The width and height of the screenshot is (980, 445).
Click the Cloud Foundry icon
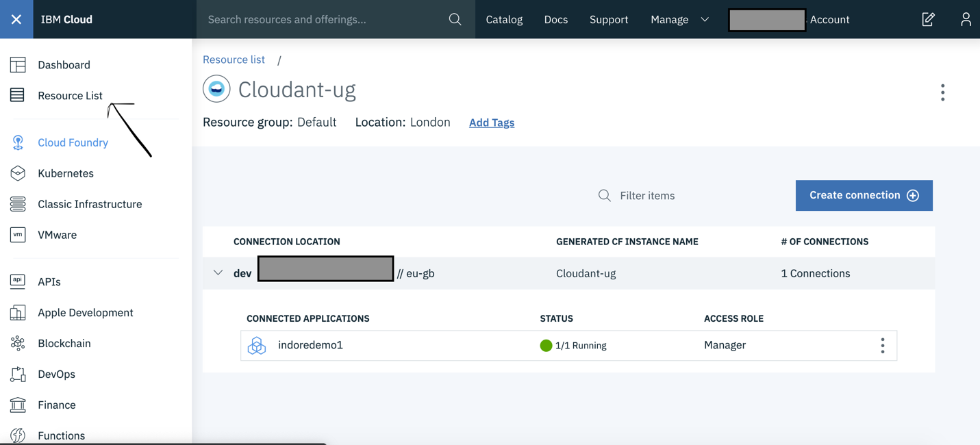(18, 142)
